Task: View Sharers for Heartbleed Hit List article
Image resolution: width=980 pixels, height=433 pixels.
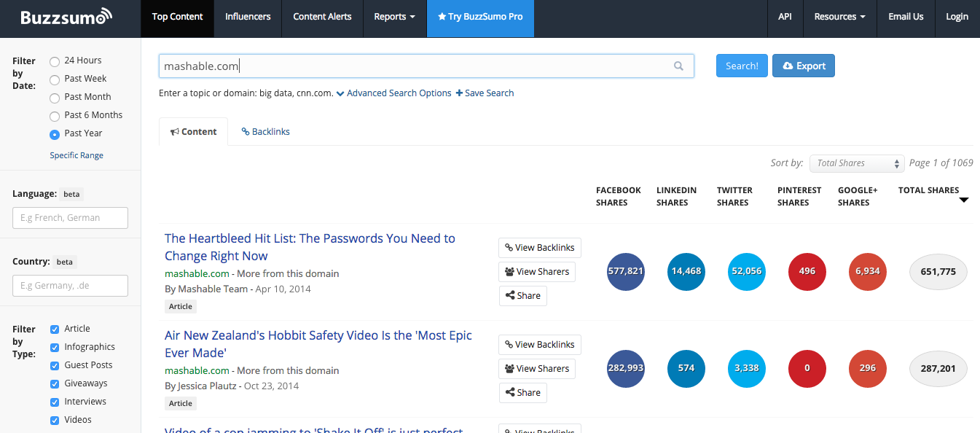Action: coord(537,272)
